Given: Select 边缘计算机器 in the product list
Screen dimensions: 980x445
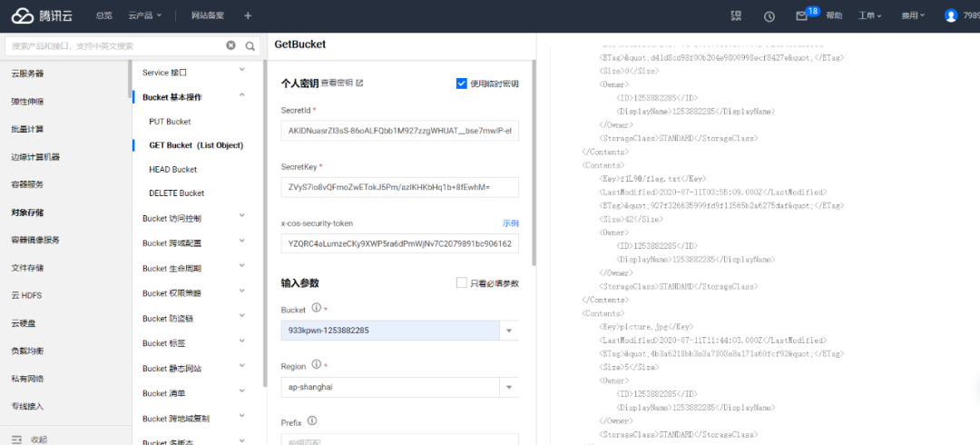Looking at the screenshot, I should 35,156.
